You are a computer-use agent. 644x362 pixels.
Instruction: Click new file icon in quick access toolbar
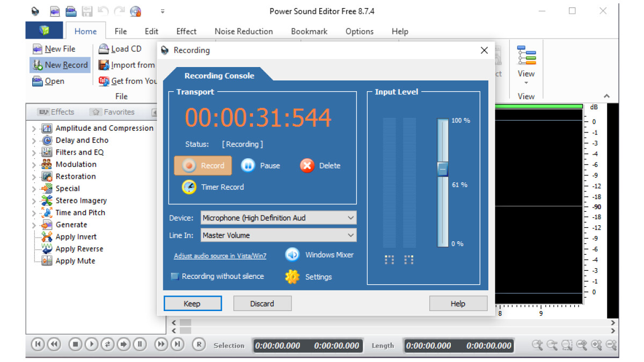point(54,11)
